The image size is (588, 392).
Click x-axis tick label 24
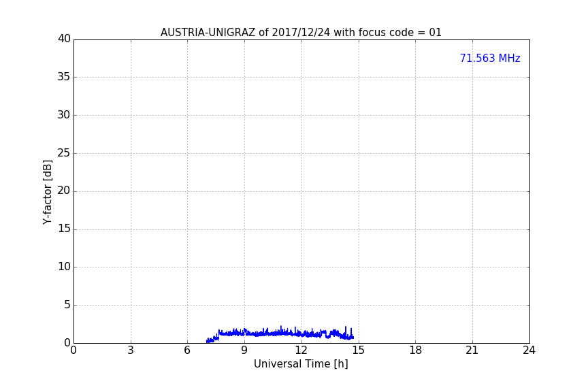pyautogui.click(x=529, y=350)
